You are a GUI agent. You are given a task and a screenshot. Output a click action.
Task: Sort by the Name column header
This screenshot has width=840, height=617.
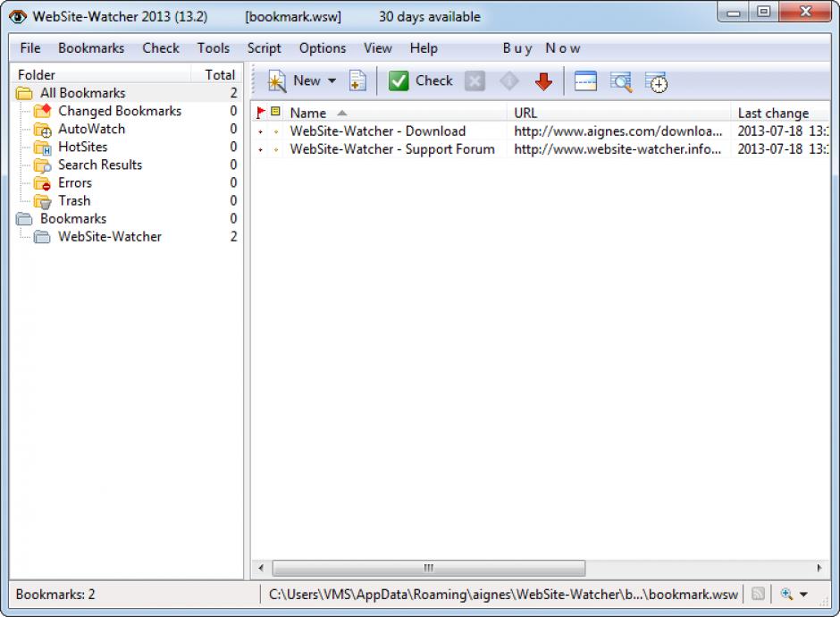tap(394, 113)
